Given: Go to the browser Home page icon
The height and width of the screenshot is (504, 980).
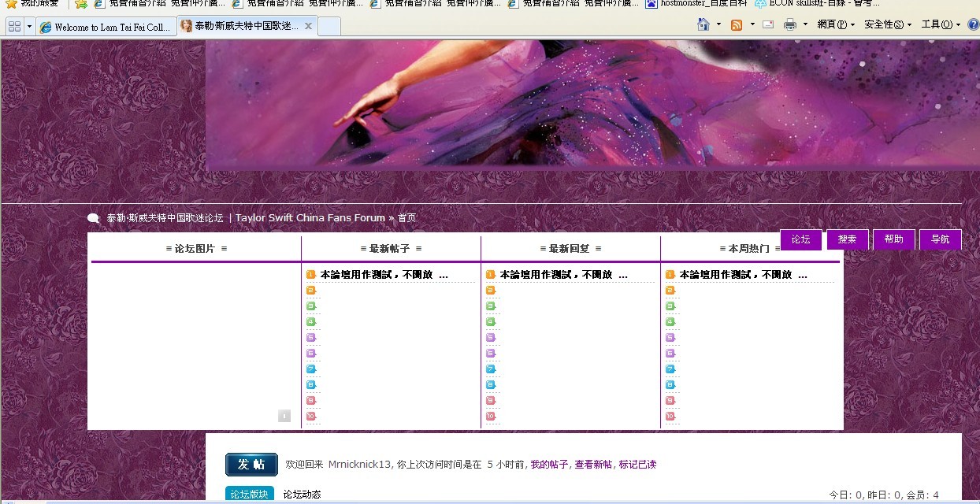Looking at the screenshot, I should [x=703, y=24].
